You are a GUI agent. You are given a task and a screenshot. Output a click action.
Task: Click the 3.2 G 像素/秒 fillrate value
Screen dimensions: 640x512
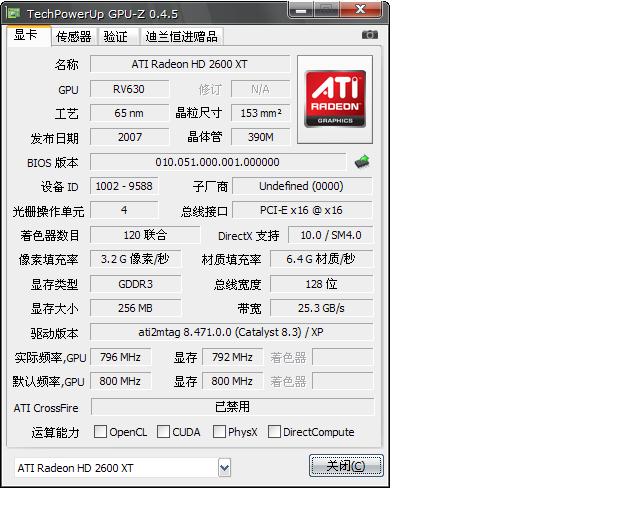pyautogui.click(x=135, y=259)
